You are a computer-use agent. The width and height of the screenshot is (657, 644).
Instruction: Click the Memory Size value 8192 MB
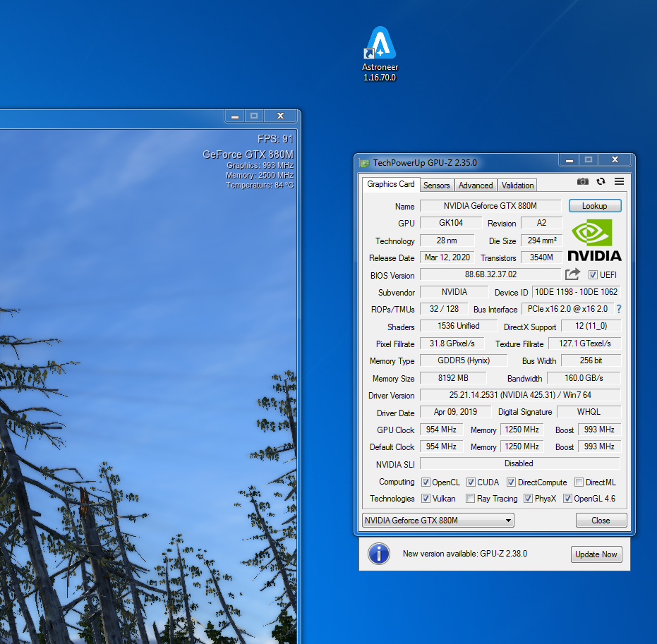[453, 377]
